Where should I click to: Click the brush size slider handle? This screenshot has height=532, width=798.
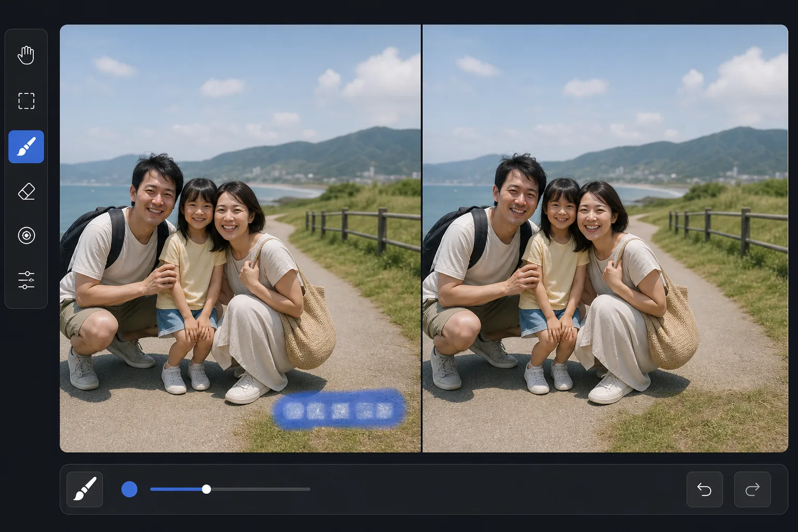point(206,489)
